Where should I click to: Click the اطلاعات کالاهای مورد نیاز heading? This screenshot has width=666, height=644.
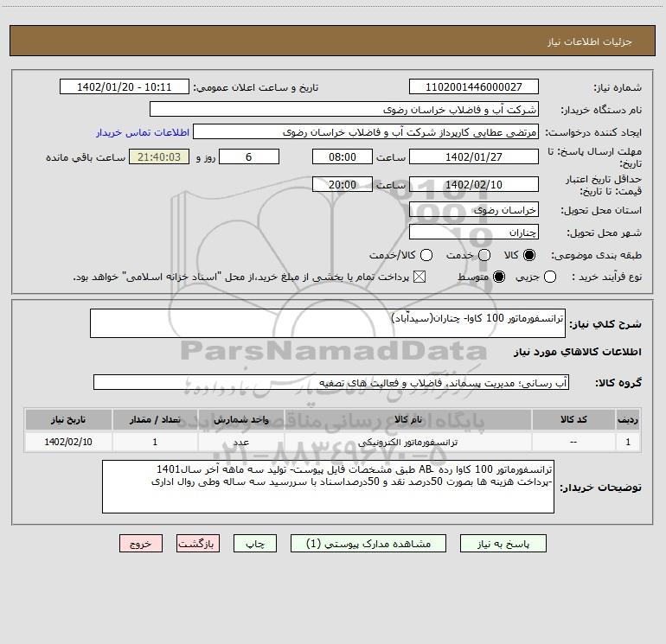(578, 352)
